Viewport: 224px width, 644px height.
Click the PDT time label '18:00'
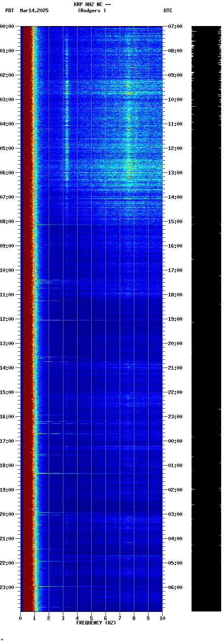click(x=7, y=466)
